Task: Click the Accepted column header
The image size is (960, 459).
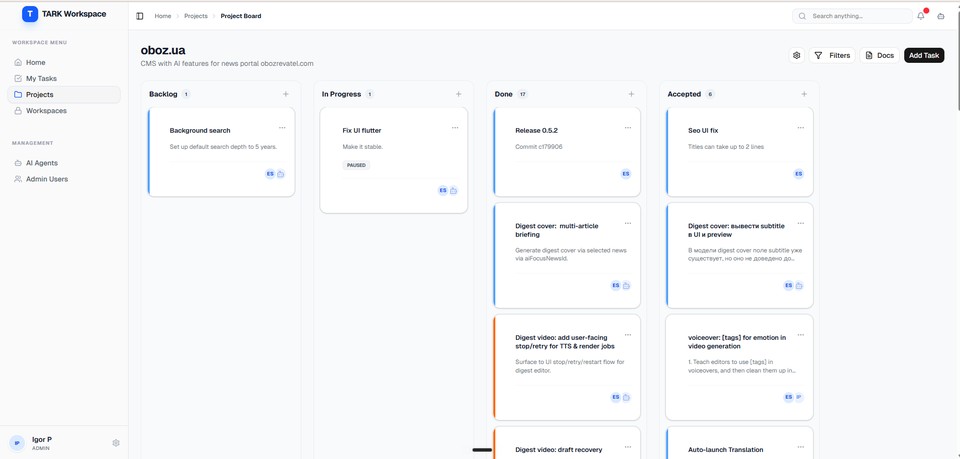Action: pyautogui.click(x=684, y=94)
